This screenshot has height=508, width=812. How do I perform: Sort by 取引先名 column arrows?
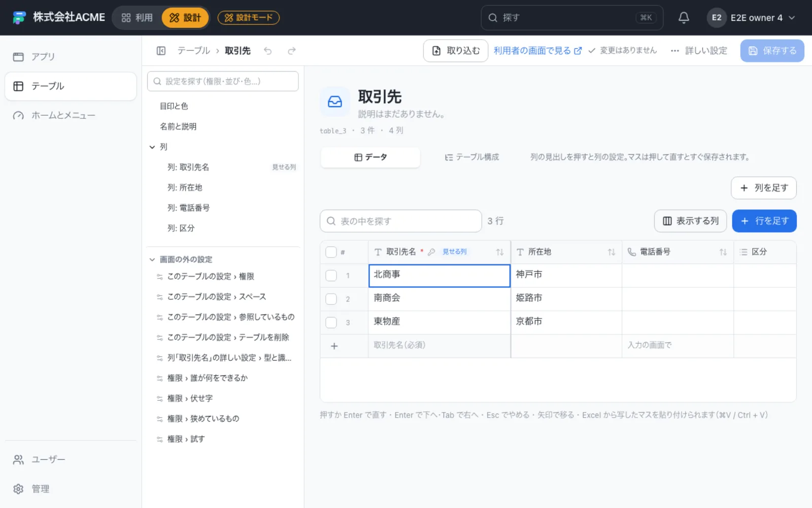[x=500, y=252]
